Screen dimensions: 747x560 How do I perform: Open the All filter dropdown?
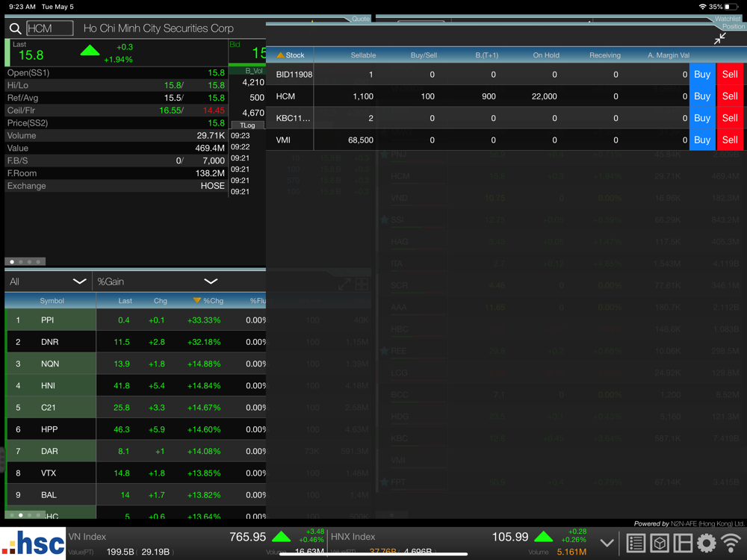[x=48, y=281]
